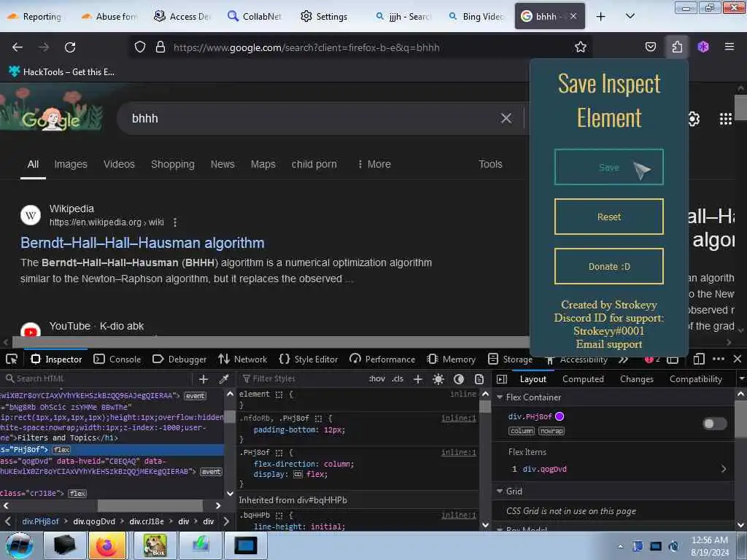
Task: Save page to Pocket icon
Action: pyautogui.click(x=650, y=47)
